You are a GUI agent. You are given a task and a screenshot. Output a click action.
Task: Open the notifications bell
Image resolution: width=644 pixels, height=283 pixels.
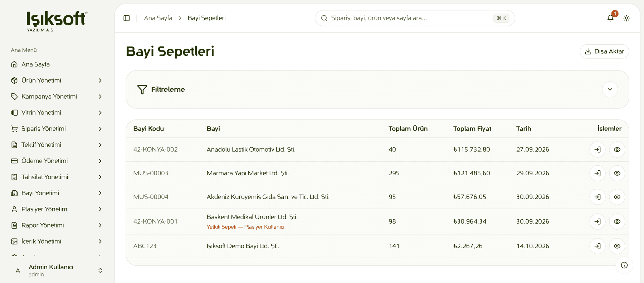610,18
